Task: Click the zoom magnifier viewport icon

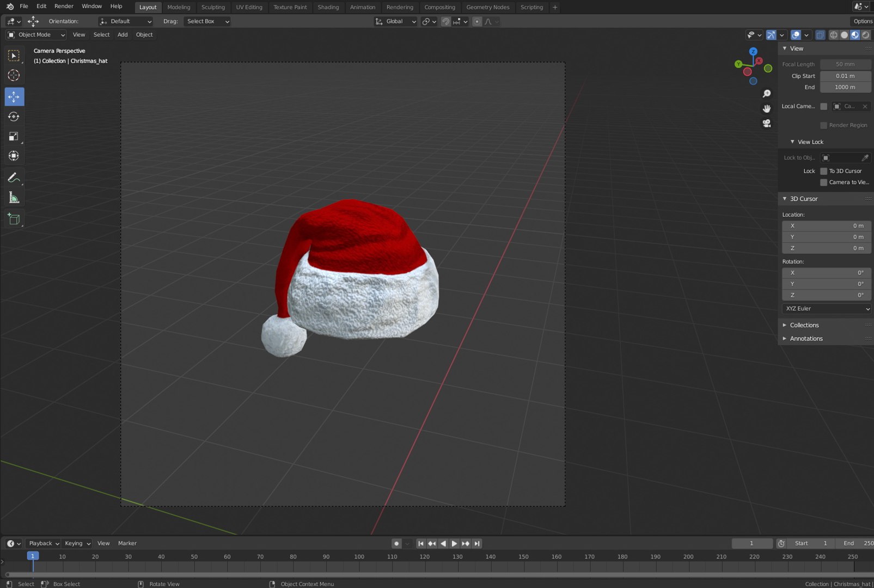Action: pos(767,94)
